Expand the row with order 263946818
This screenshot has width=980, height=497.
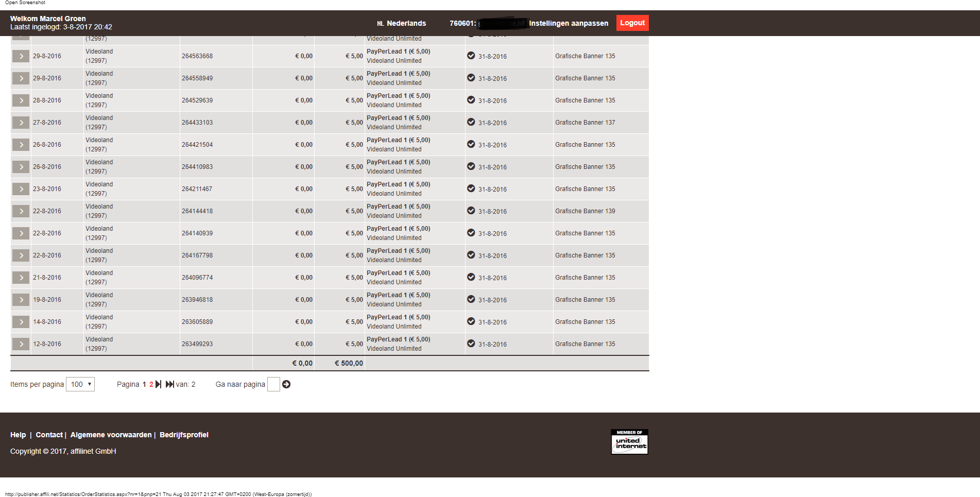coord(21,300)
